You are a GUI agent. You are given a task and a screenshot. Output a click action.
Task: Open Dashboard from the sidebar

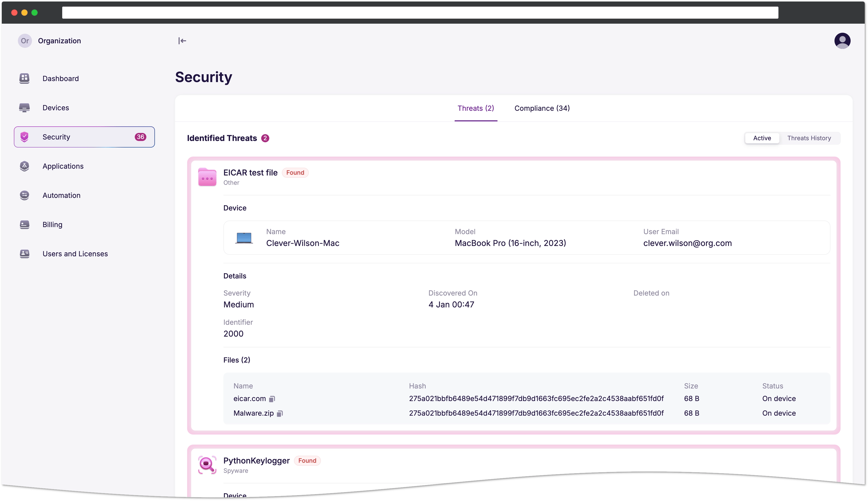pos(84,79)
